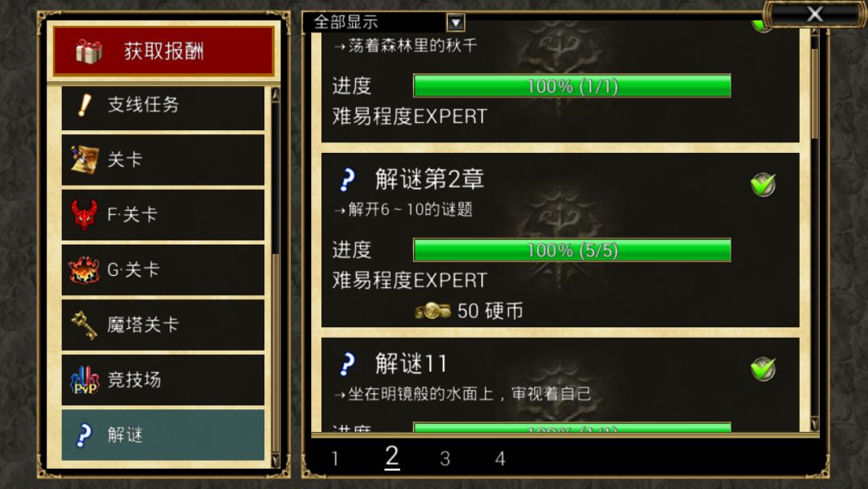Select the red demon F·关卡 icon
The image size is (868, 489).
84,214
